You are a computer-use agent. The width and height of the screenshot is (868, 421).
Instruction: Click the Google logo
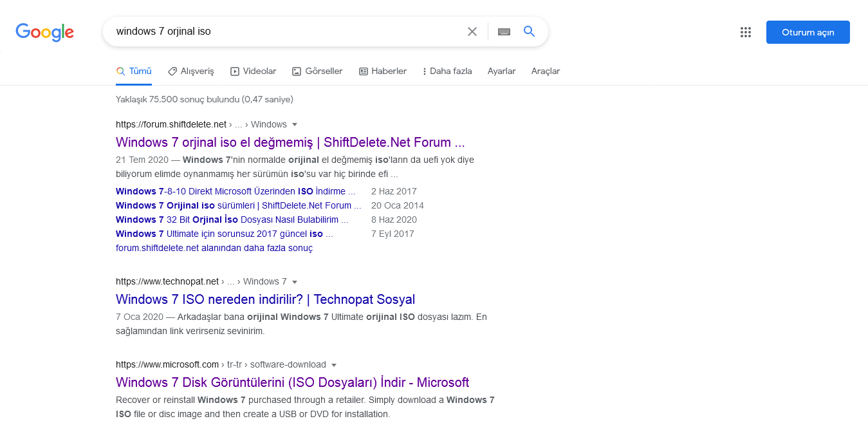tap(44, 32)
